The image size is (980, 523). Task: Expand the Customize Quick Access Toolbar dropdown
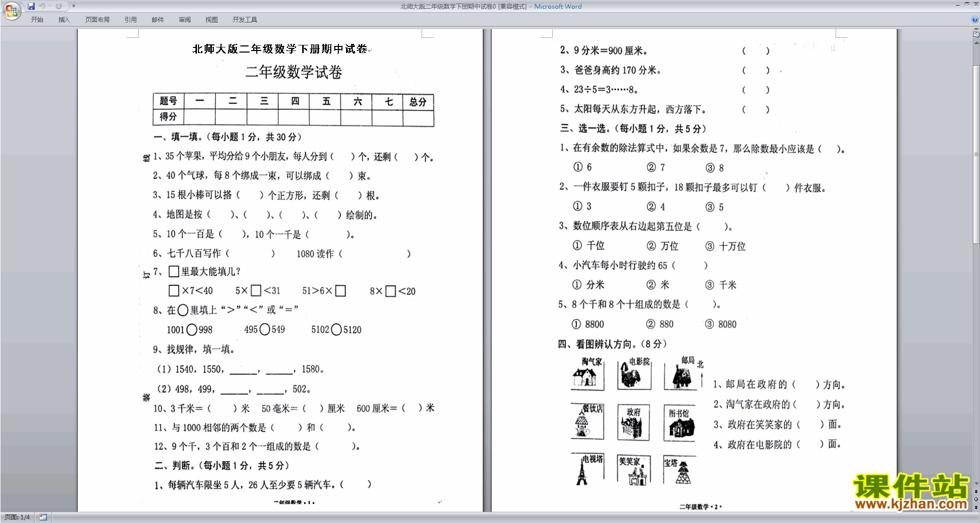tap(73, 6)
